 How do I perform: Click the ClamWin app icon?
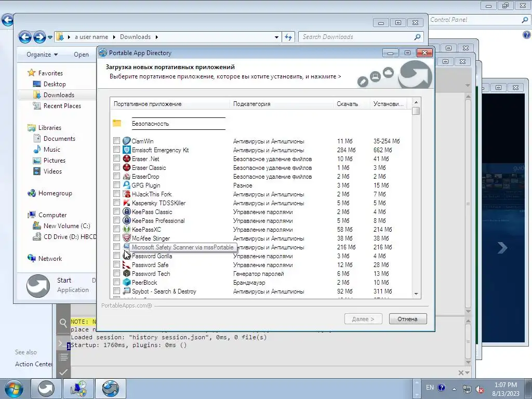pyautogui.click(x=127, y=141)
